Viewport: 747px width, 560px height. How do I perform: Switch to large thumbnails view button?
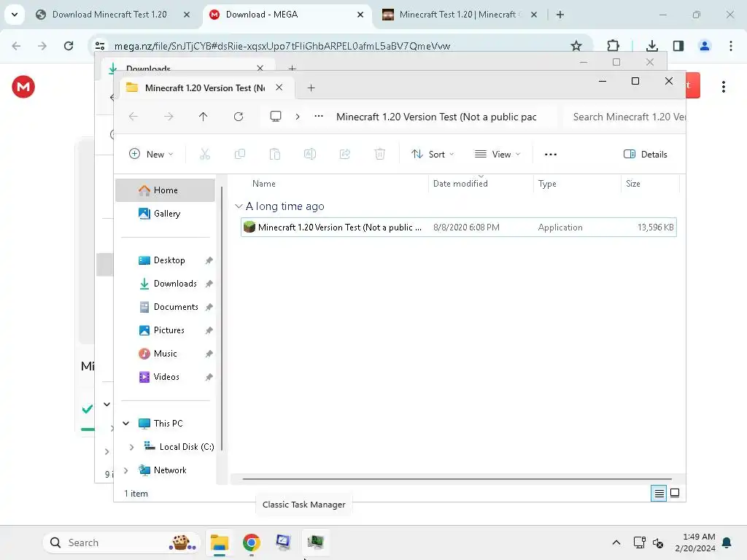point(675,494)
